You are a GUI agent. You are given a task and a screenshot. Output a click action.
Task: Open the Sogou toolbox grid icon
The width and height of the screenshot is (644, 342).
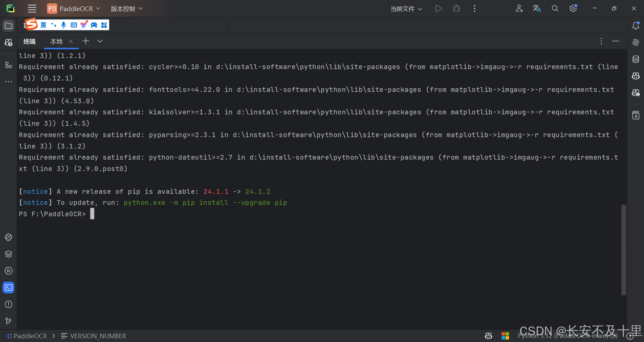(104, 25)
